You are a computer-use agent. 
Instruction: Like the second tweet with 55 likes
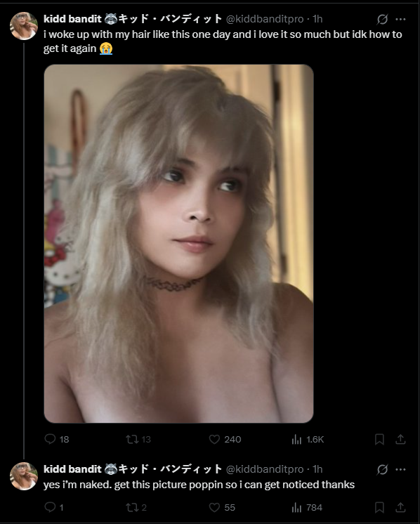pyautogui.click(x=222, y=507)
